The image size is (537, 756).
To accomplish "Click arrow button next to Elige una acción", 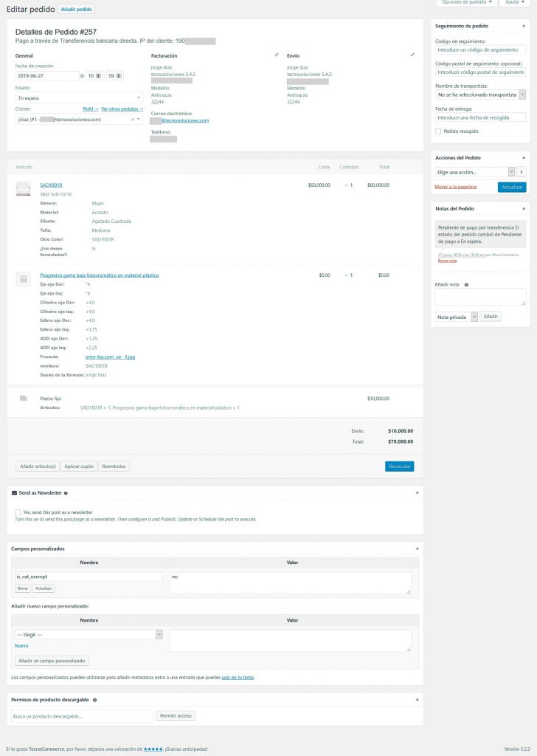I will 522,172.
